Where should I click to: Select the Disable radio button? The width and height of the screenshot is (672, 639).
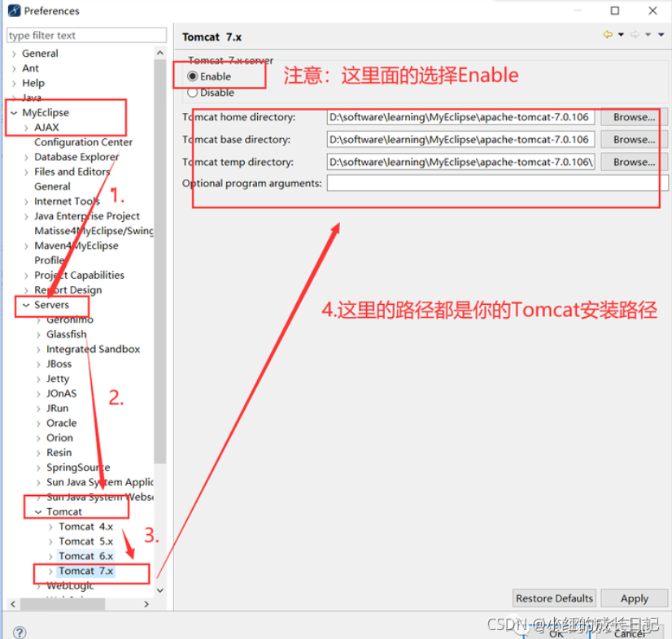click(193, 93)
